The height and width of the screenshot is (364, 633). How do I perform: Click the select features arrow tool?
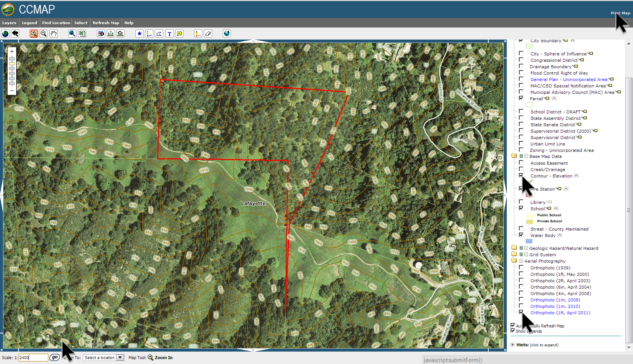click(x=72, y=34)
